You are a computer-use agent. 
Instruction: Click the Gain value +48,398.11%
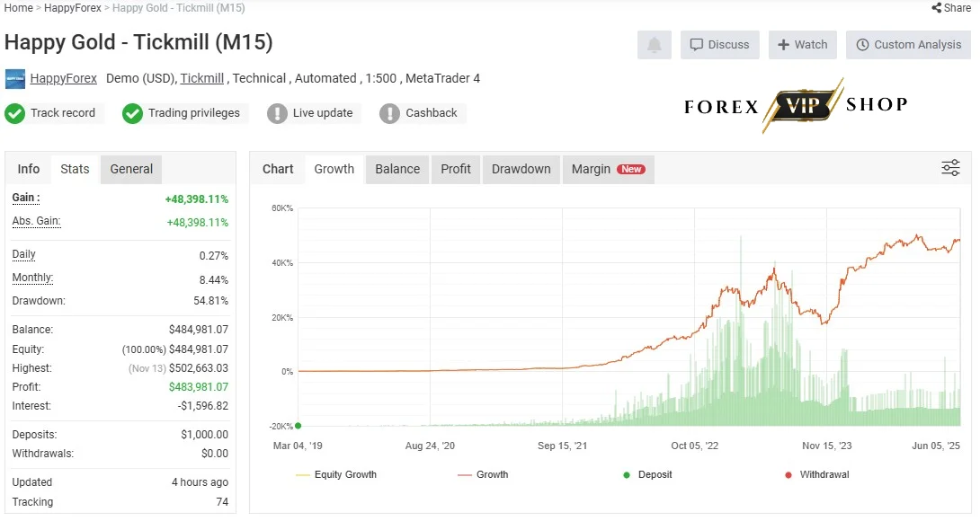pyautogui.click(x=197, y=199)
